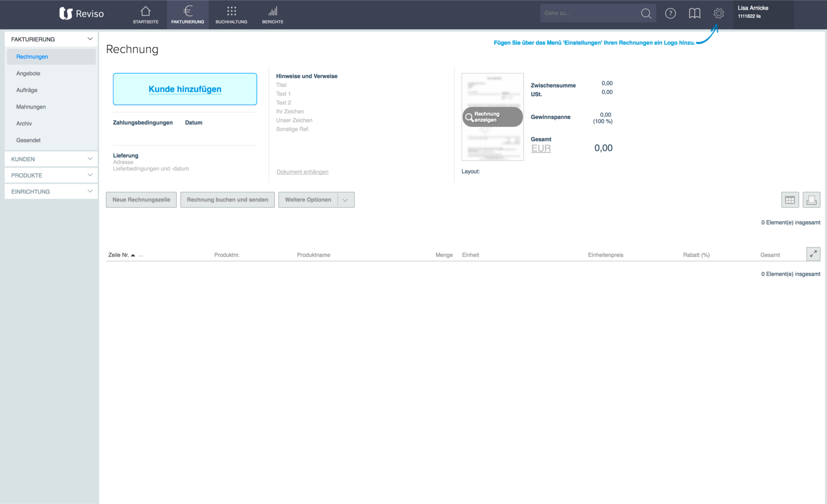This screenshot has width=827, height=504.
Task: Click the print icon button
Action: point(811,200)
